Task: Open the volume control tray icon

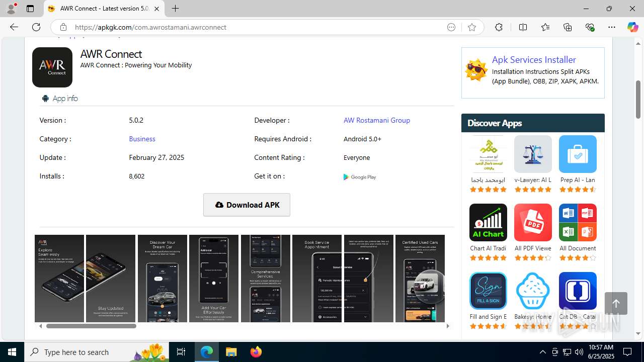Action: coord(579,352)
